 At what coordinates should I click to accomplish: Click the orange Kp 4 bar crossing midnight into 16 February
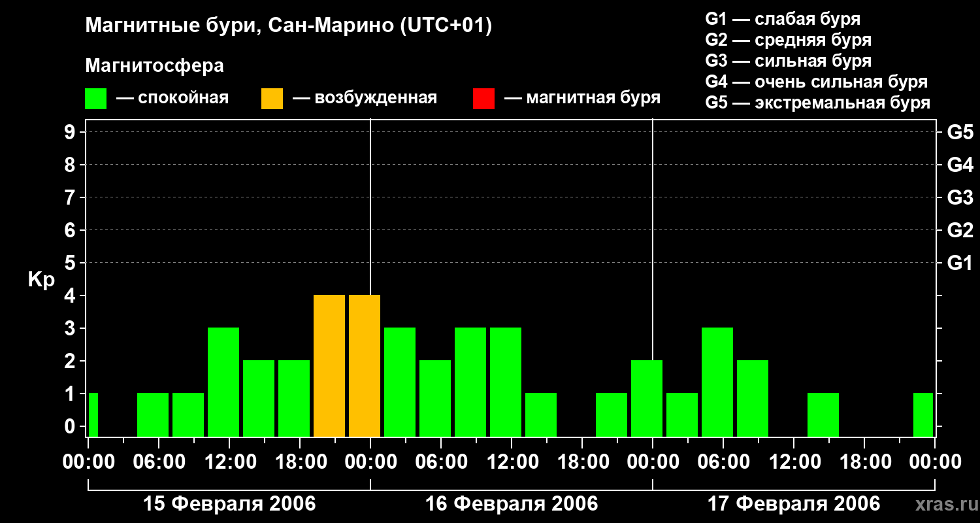pos(365,366)
